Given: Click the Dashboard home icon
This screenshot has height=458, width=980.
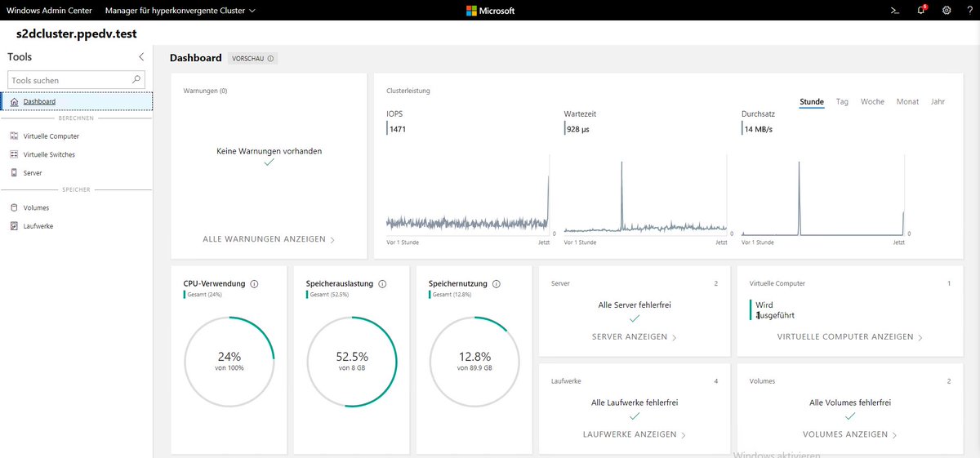Looking at the screenshot, I should [14, 101].
